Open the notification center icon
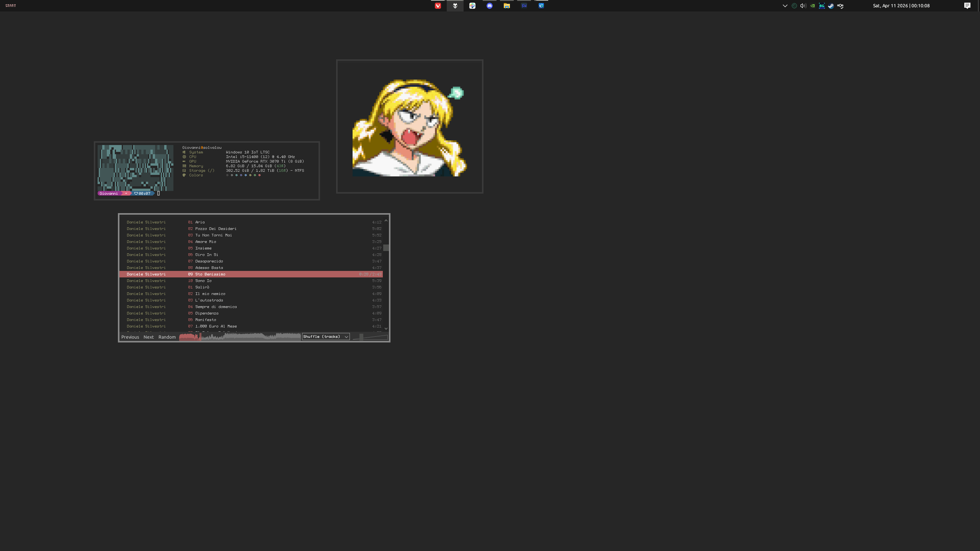Screen dimensions: 980x551 [967, 6]
